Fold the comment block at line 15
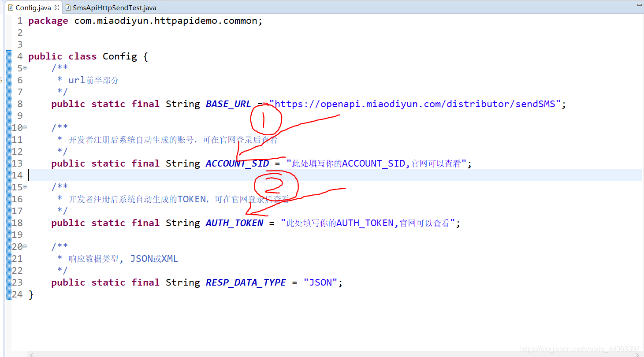Image resolution: width=644 pixels, height=357 pixels. (25, 187)
